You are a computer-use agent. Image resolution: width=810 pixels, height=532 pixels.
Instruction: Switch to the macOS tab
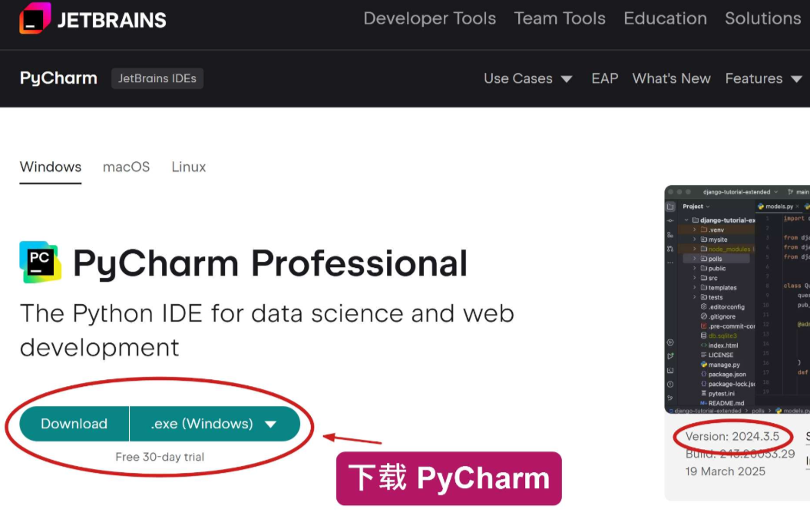(x=126, y=167)
